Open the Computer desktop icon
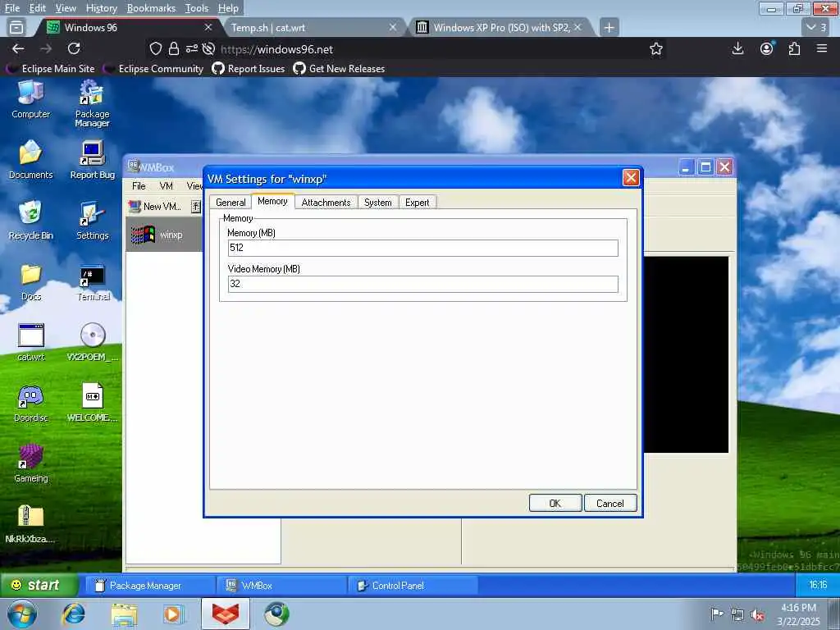Image resolution: width=840 pixels, height=630 pixels. pos(30,99)
